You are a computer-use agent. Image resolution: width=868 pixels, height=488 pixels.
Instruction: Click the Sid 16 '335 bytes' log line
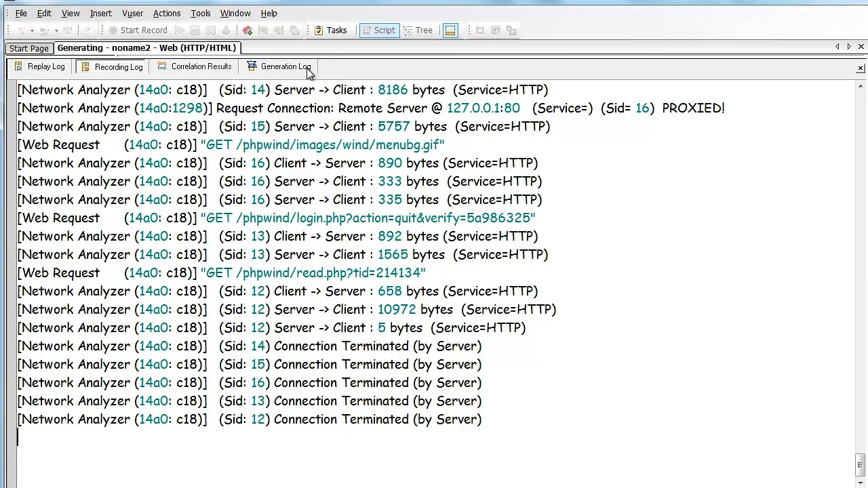pos(280,199)
